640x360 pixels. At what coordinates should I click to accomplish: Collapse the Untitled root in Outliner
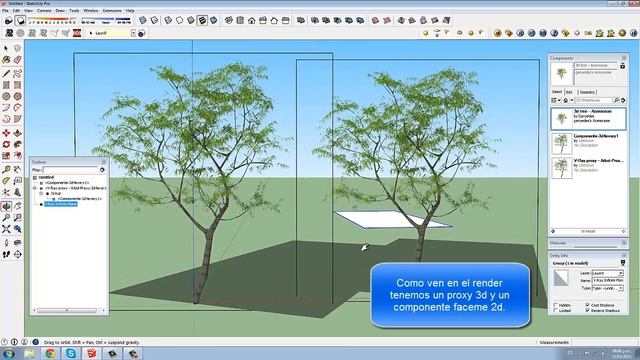pyautogui.click(x=35, y=178)
